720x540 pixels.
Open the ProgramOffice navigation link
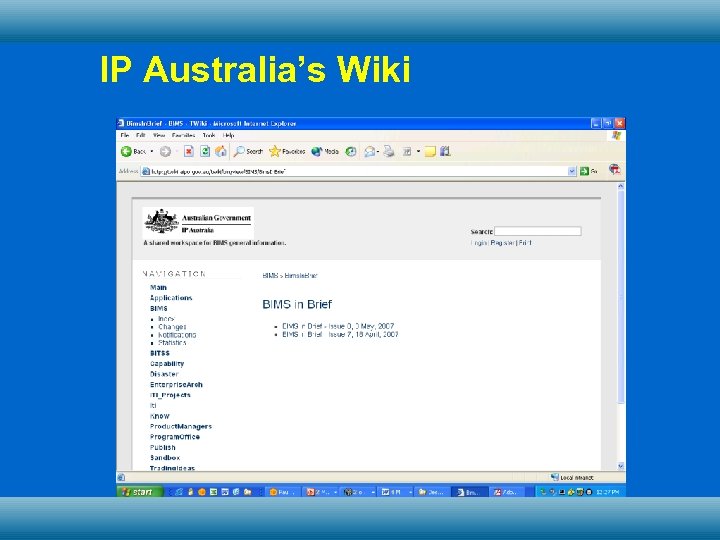(x=175, y=437)
